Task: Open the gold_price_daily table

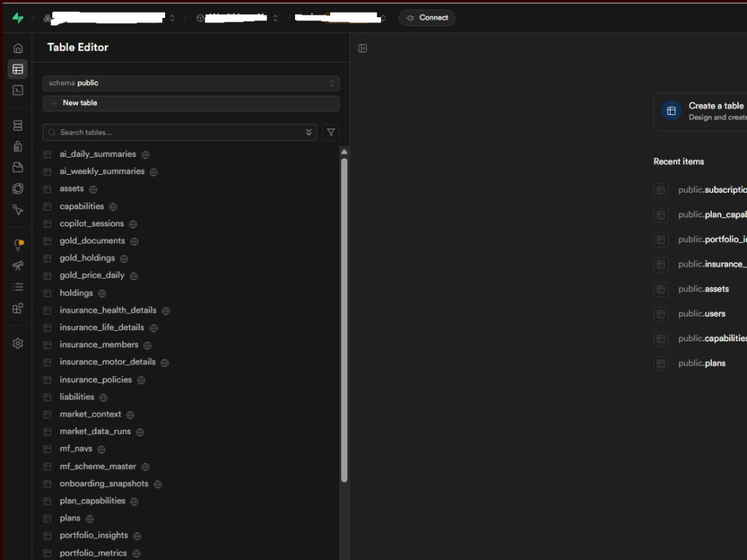Action: coord(92,276)
